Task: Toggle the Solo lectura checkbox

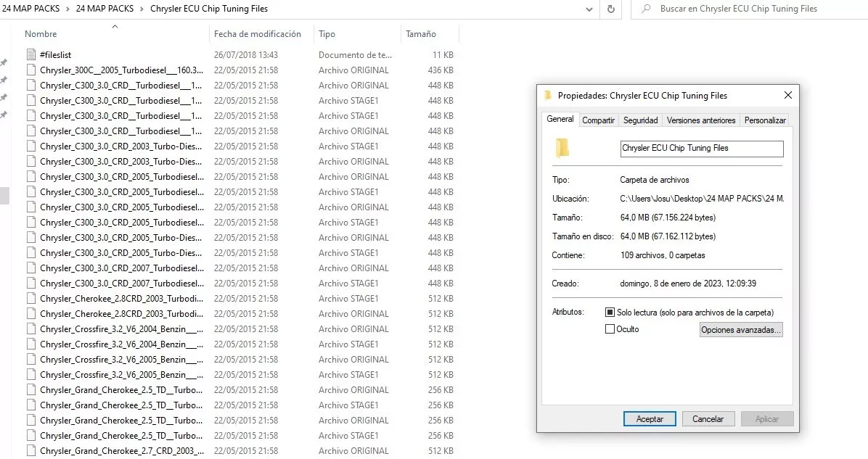Action: click(610, 313)
